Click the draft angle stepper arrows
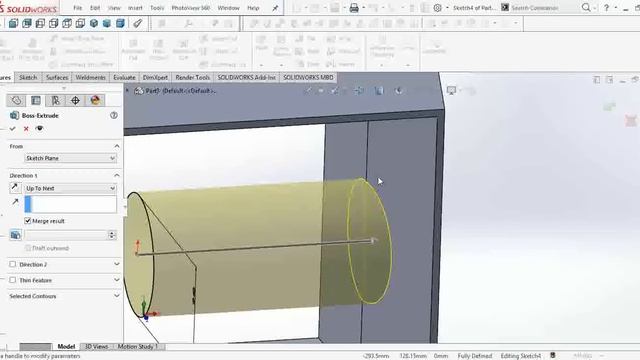Screen dimensions: 640x360 112,235
